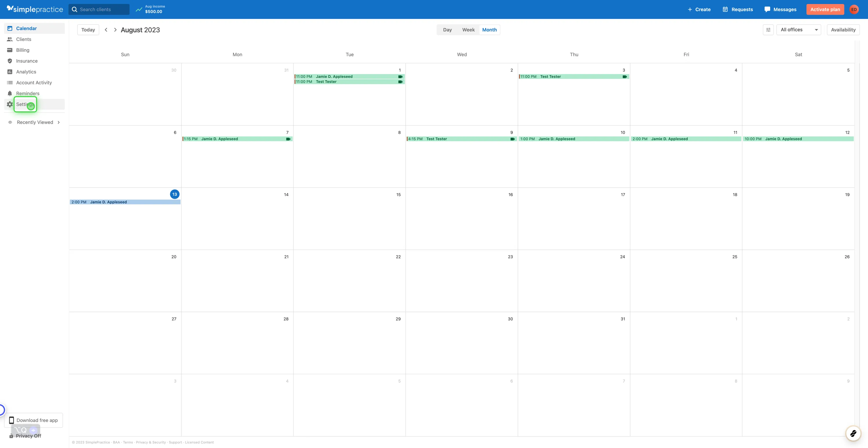This screenshot has width=868, height=448.
Task: Go to previous month arrow
Action: (106, 29)
